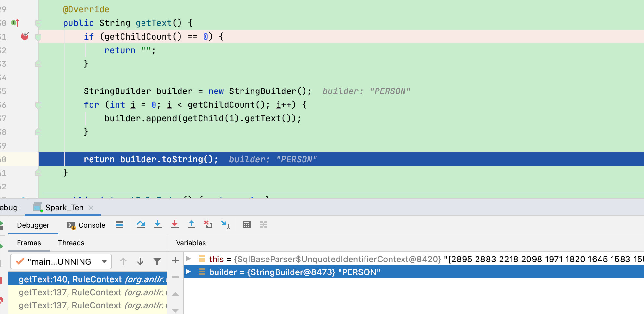Click the StringBuilder builder declaration line

pyautogui.click(x=197, y=91)
